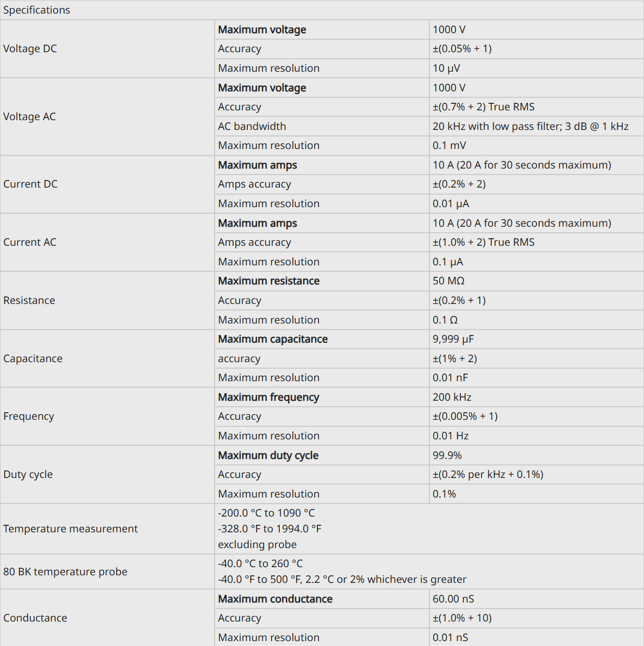Select the Temperature measurement cell

[x=107, y=529]
